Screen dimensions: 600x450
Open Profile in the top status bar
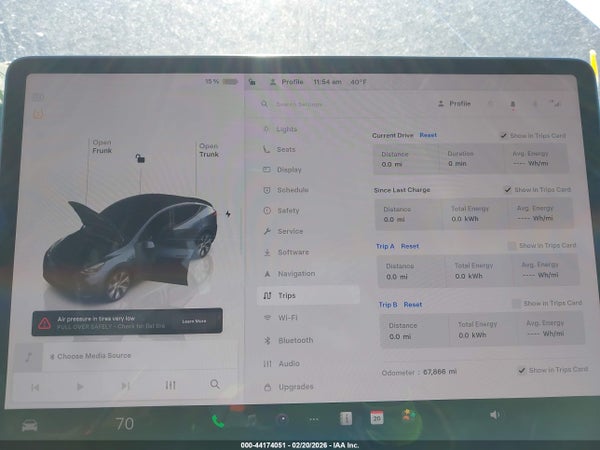287,82
